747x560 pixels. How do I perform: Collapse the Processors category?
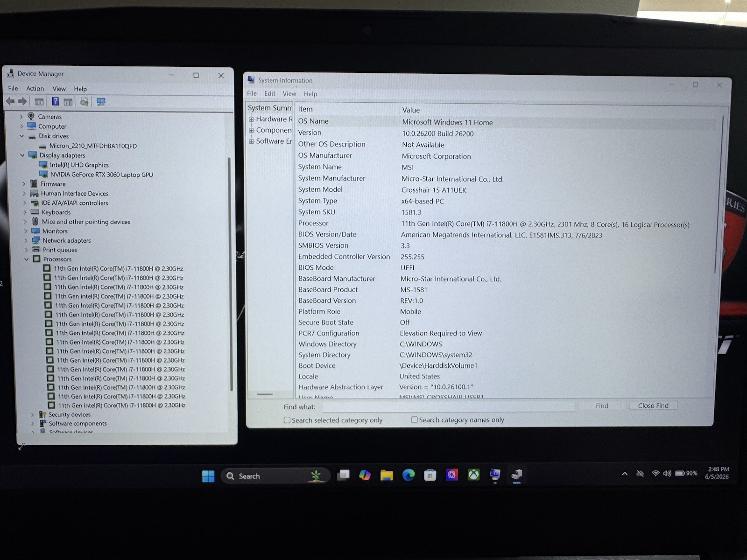27,259
